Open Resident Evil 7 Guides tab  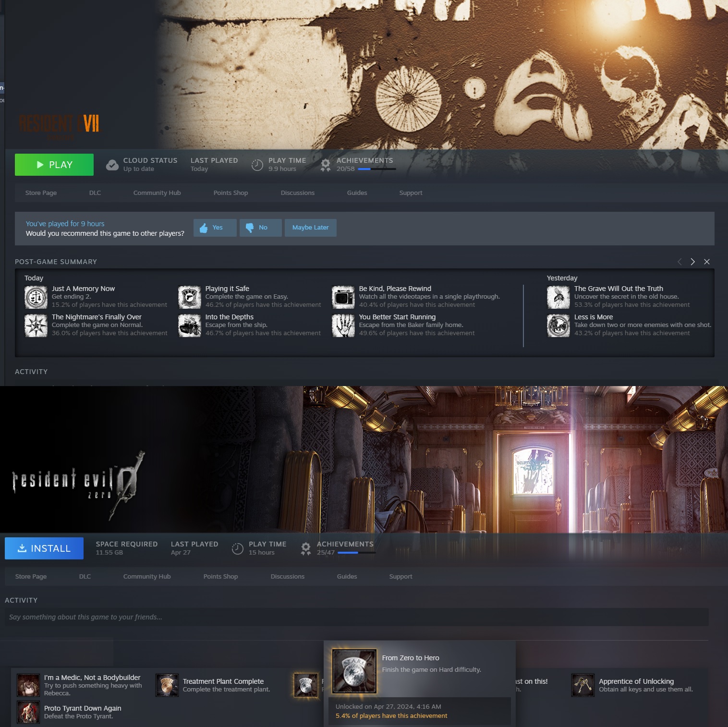pyautogui.click(x=357, y=193)
